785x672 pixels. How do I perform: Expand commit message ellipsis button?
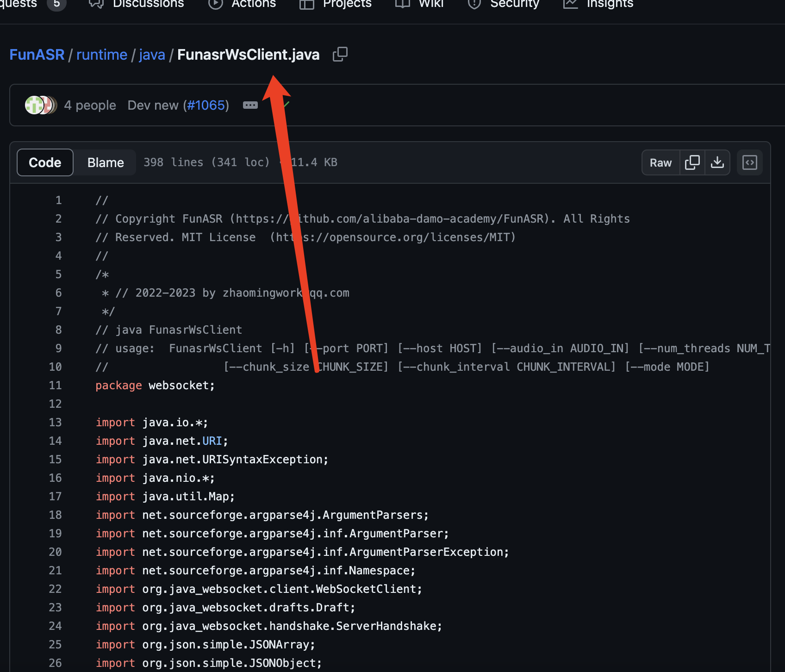pyautogui.click(x=250, y=105)
